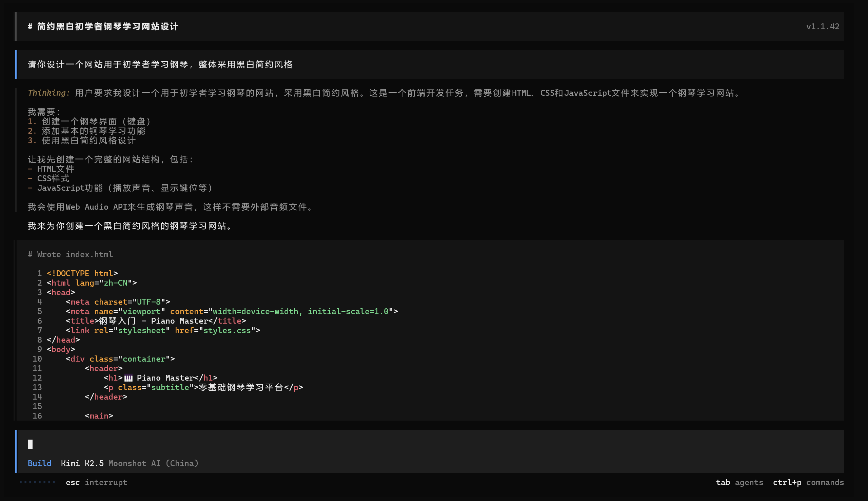This screenshot has width=868, height=501.
Task: Click esc interrupt hint
Action: (96, 482)
